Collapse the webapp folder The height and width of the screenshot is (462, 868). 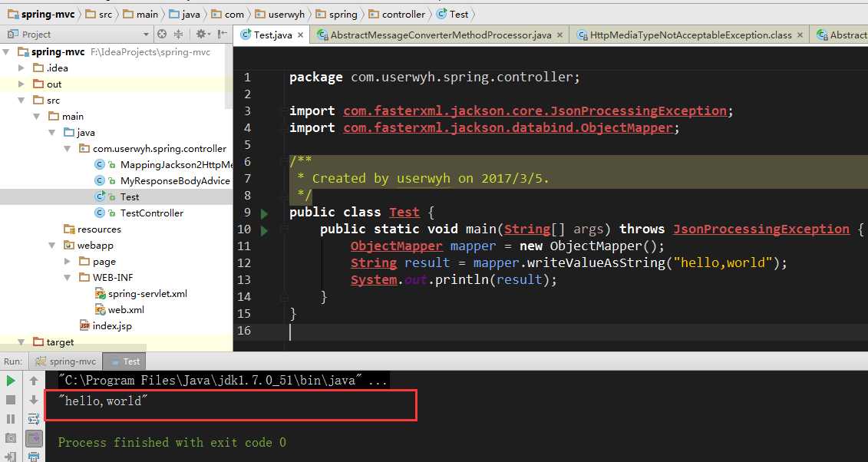[52, 245]
